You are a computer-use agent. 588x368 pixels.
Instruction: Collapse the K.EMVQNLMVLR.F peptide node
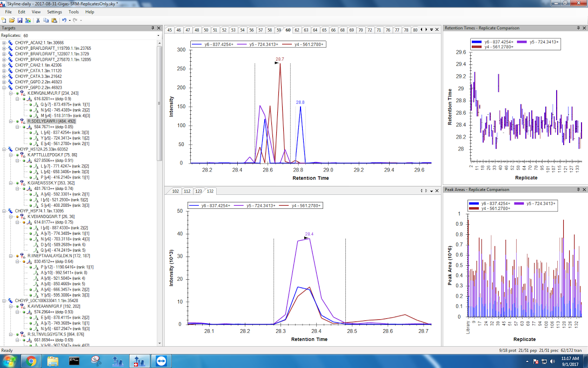11,93
